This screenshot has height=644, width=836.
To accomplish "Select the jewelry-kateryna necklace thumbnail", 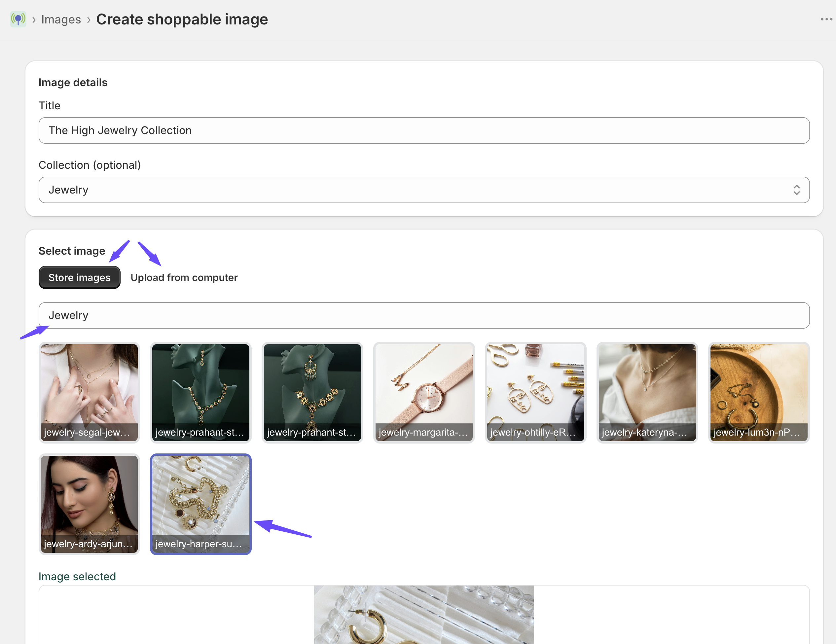I will click(x=647, y=393).
